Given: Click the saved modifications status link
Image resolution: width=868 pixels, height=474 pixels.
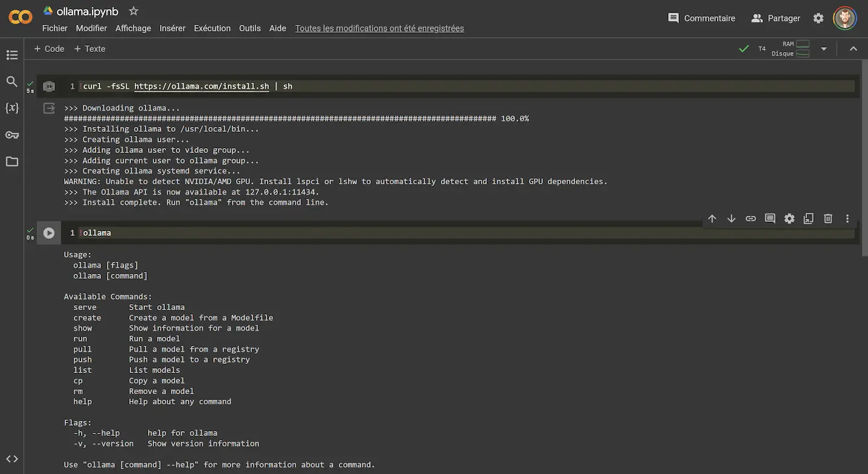Looking at the screenshot, I should point(379,28).
